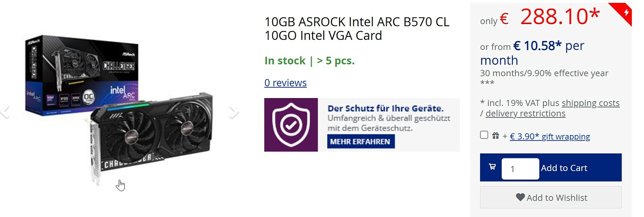Enable the gift wrapping checkbox

(x=484, y=135)
